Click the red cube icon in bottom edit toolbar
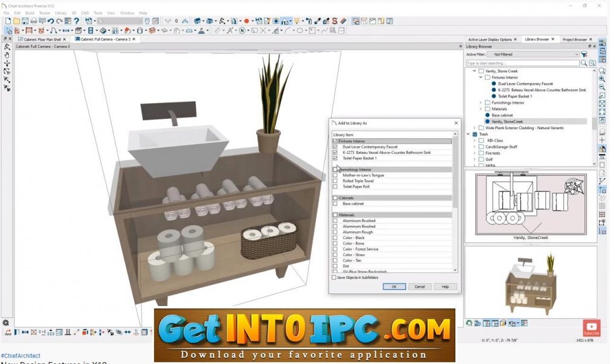The image size is (610, 364). [x=85, y=332]
